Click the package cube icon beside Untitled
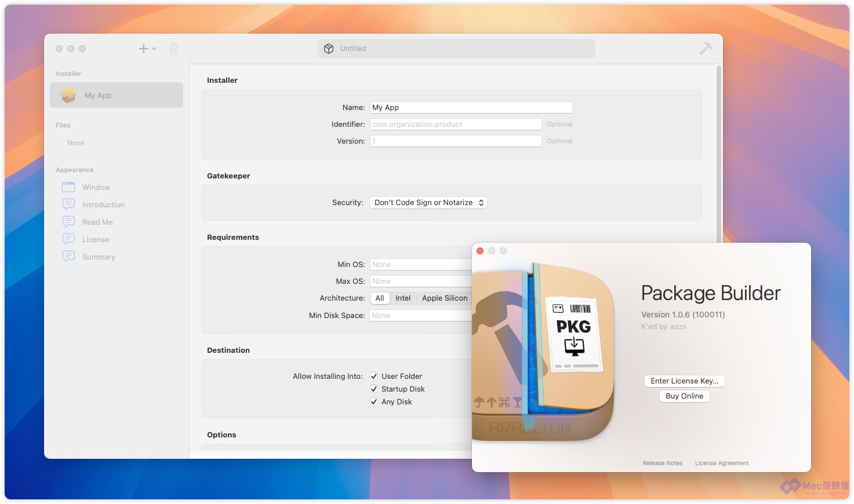854x504 pixels. pyautogui.click(x=329, y=49)
